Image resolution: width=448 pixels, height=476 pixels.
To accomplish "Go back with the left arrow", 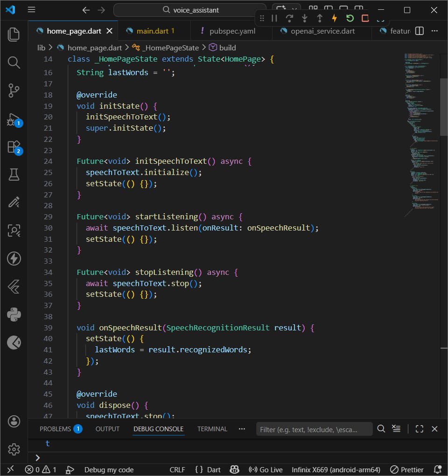I will (x=86, y=10).
